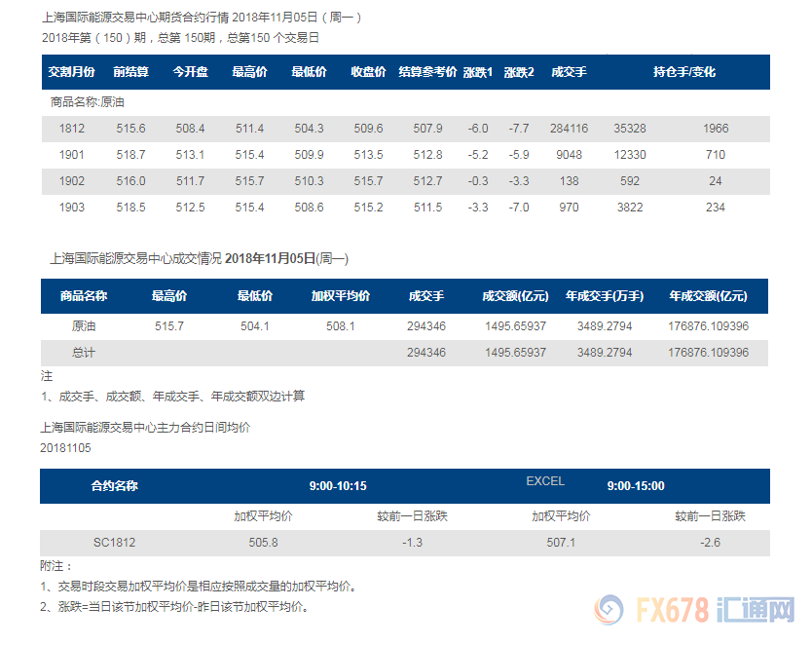The height and width of the screenshot is (645, 812).
Task: Select the 加权平均价 header in the 成交情况 table
Action: (341, 296)
